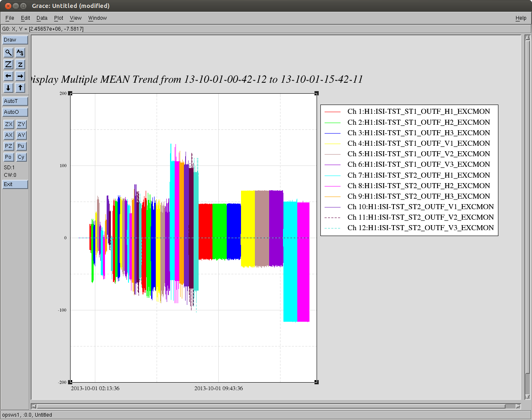The height and width of the screenshot is (420, 532).
Task: Click the large Z zoom-in icon
Action: pos(8,64)
